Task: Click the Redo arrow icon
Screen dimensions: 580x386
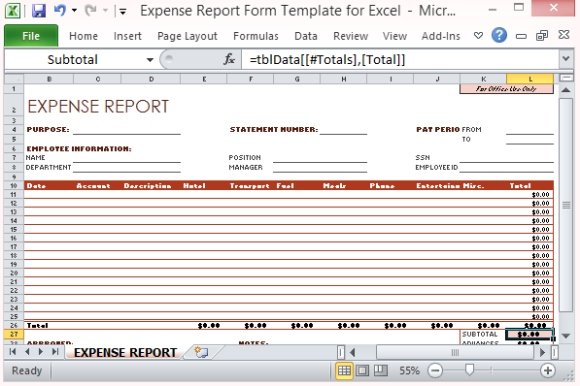Action: pos(90,10)
